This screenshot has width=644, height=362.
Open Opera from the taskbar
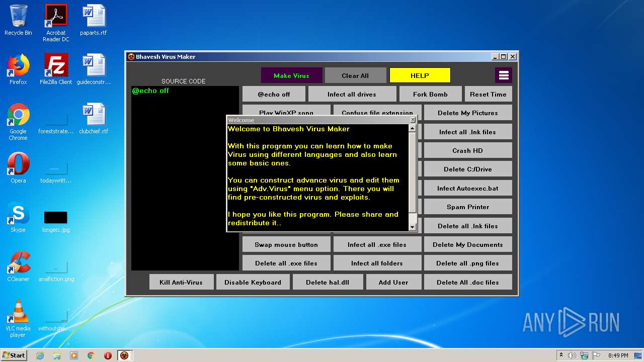coord(108,355)
